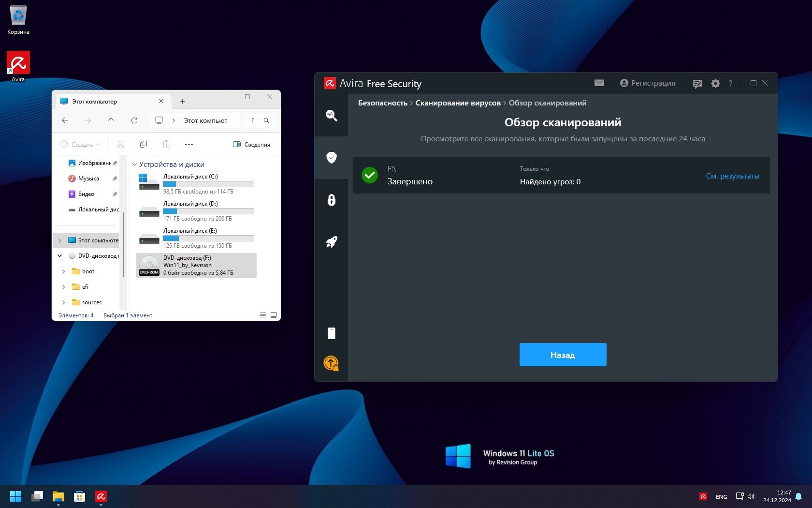812x508 pixels.
Task: Expand the boot folder in tree
Action: pyautogui.click(x=63, y=271)
